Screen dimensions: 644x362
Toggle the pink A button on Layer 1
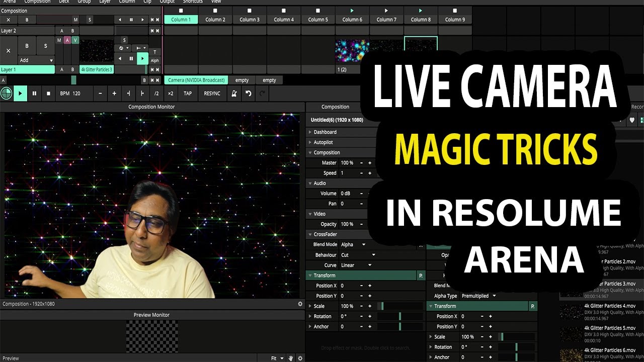coord(67,40)
